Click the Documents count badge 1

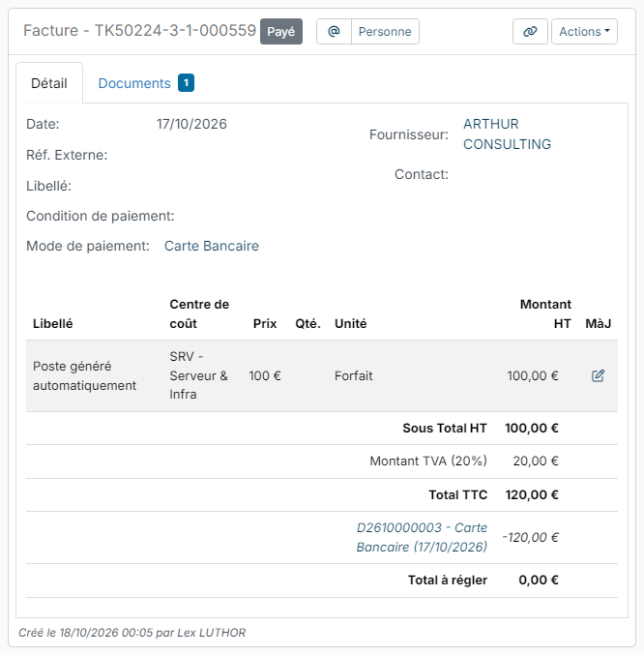pos(187,82)
